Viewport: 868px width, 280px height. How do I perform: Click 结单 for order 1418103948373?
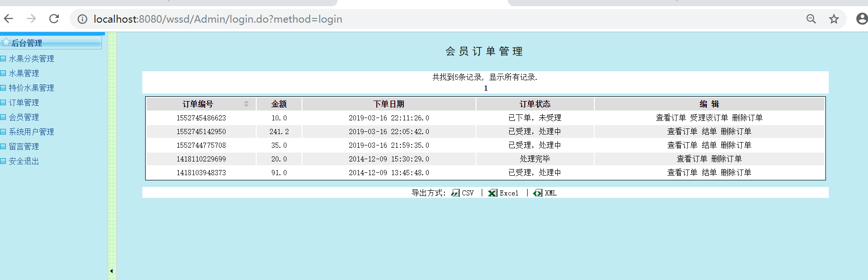pyautogui.click(x=709, y=172)
